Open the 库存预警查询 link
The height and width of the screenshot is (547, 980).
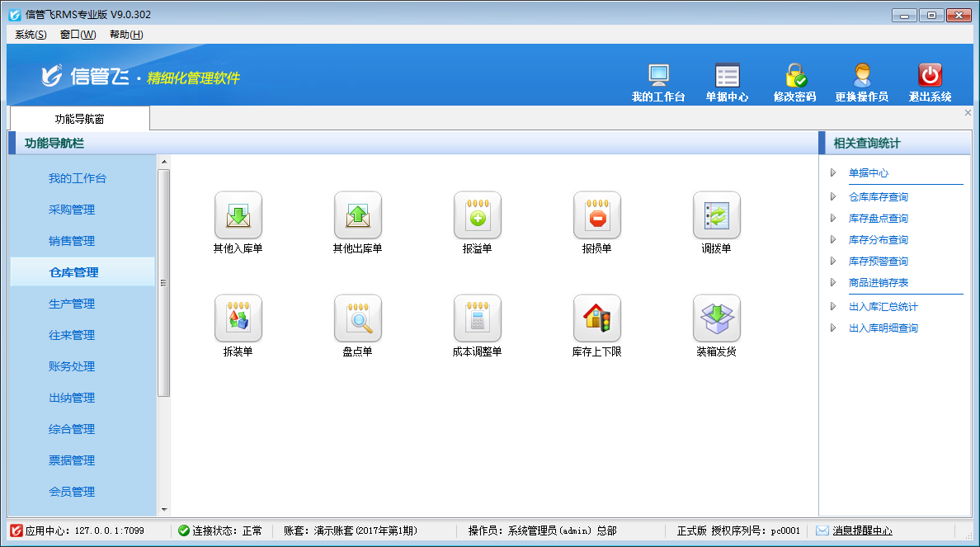tap(879, 262)
